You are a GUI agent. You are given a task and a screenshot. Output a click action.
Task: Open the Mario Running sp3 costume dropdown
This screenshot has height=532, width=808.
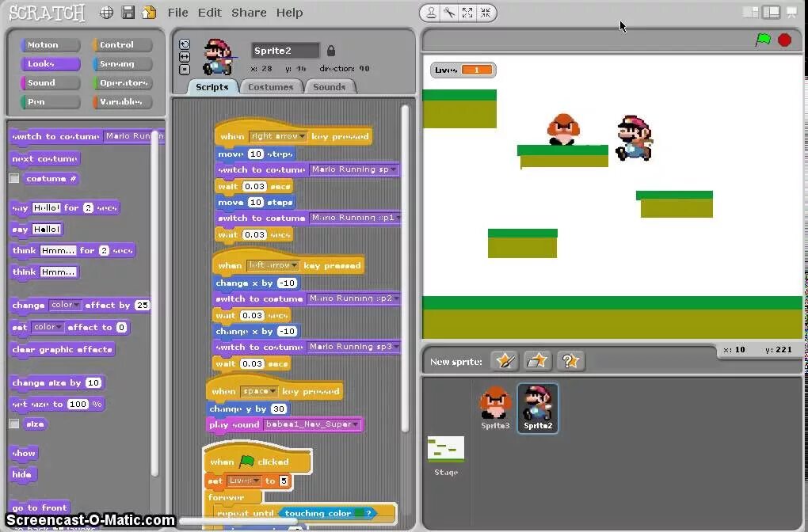354,347
